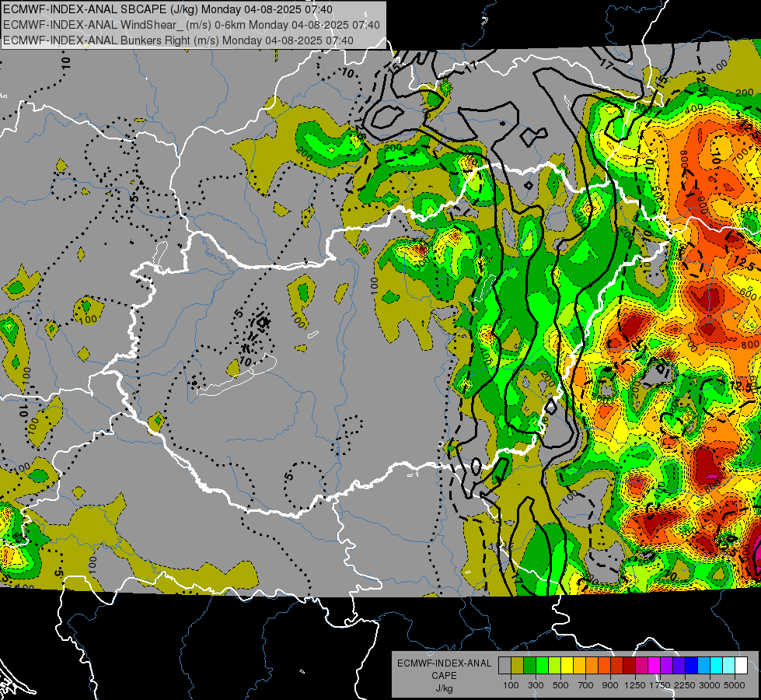
Task: Pick the dark red swatch before 1250
Action: [x=630, y=665]
